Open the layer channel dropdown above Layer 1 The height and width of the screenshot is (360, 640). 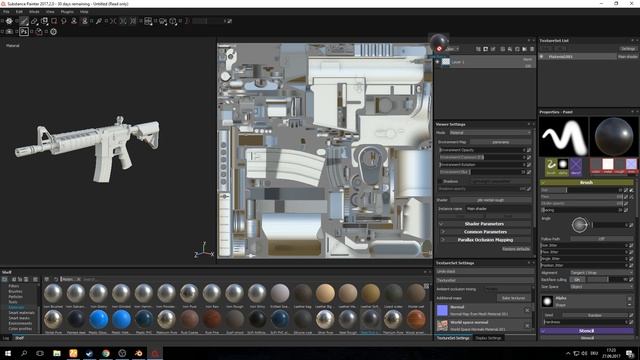pyautogui.click(x=452, y=49)
